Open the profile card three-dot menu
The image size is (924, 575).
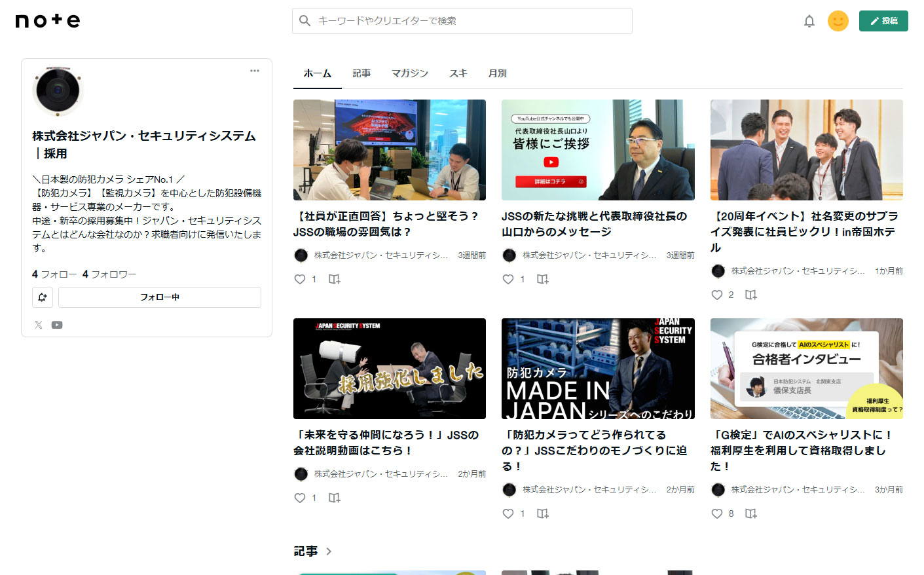click(255, 71)
